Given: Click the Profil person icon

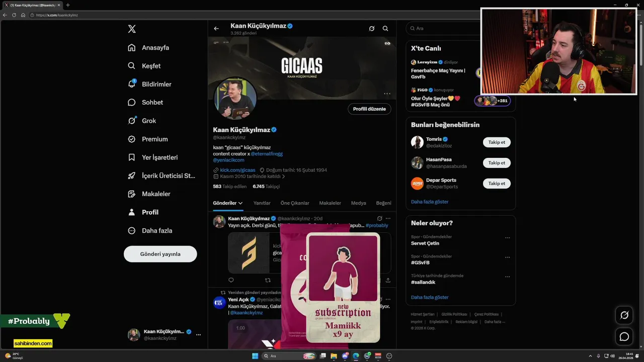Looking at the screenshot, I should (x=131, y=212).
